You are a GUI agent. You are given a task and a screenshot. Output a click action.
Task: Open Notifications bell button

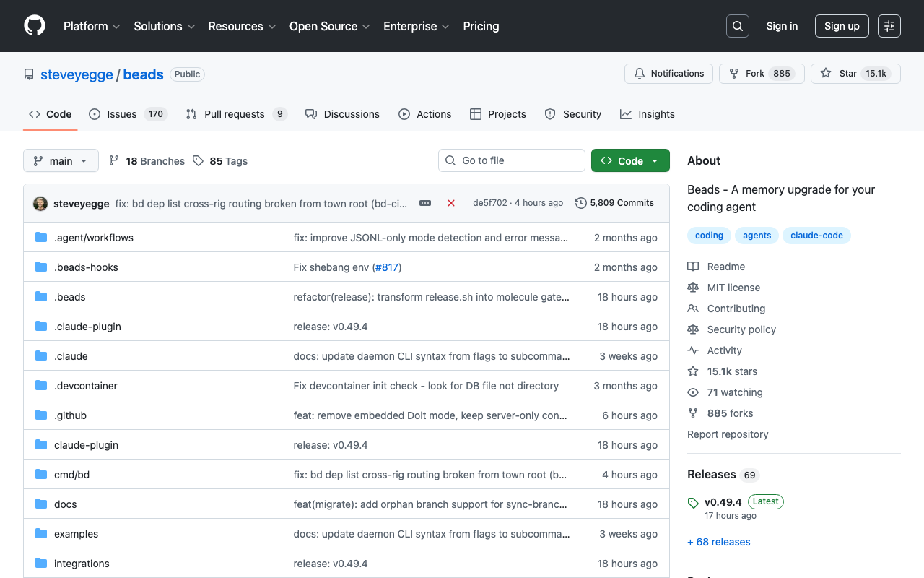point(668,74)
